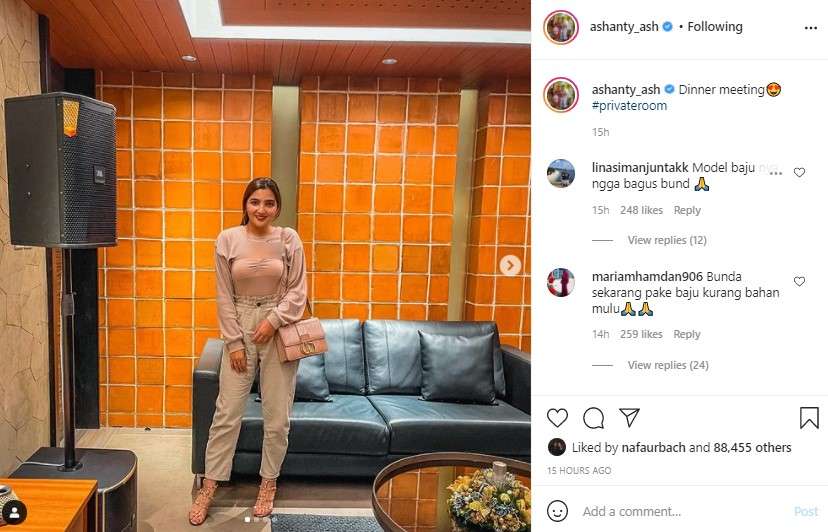Like linasimanjuntakk's comment
This screenshot has width=828, height=532.
(x=799, y=172)
